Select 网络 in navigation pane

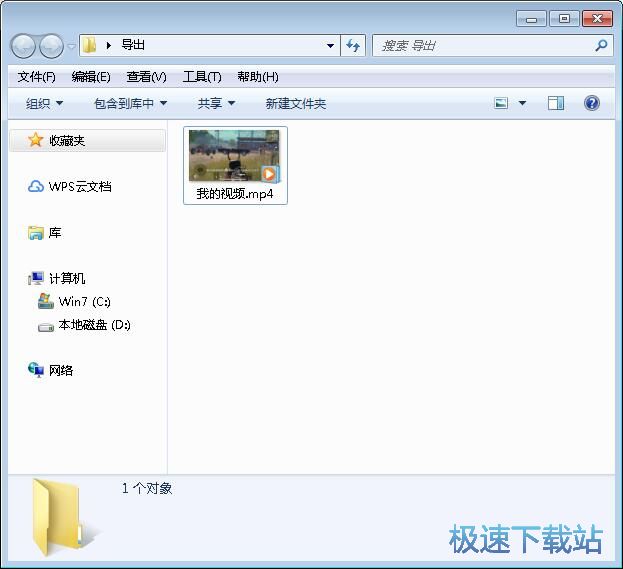tap(61, 370)
